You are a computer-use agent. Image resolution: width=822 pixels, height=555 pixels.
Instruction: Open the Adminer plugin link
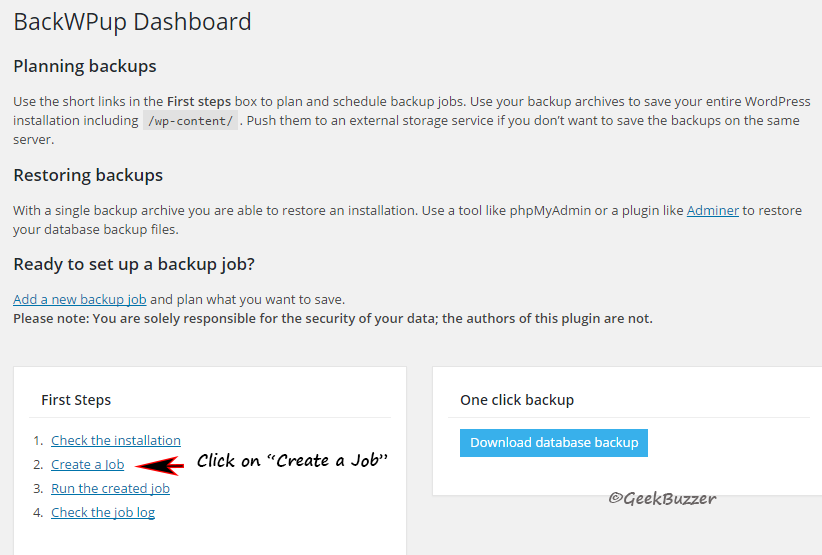point(712,211)
